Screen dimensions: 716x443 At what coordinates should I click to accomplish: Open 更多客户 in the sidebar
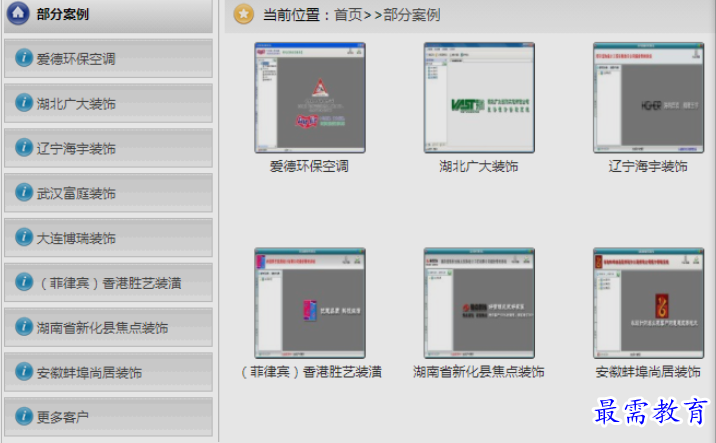click(x=108, y=417)
